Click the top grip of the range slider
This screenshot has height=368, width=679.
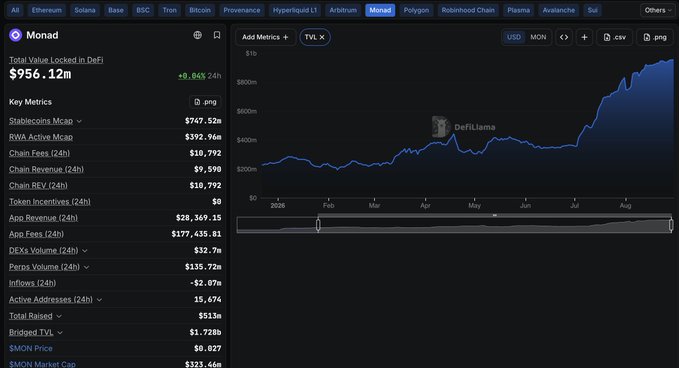click(x=495, y=215)
